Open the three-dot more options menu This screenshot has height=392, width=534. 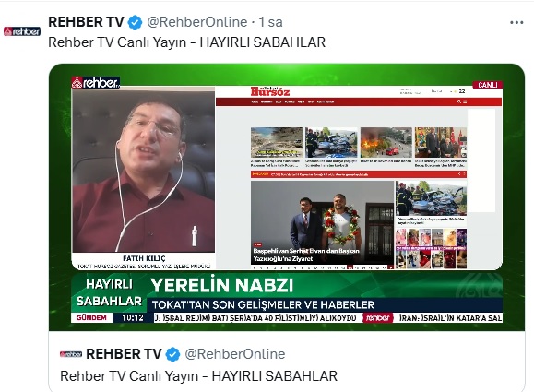pos(516,22)
